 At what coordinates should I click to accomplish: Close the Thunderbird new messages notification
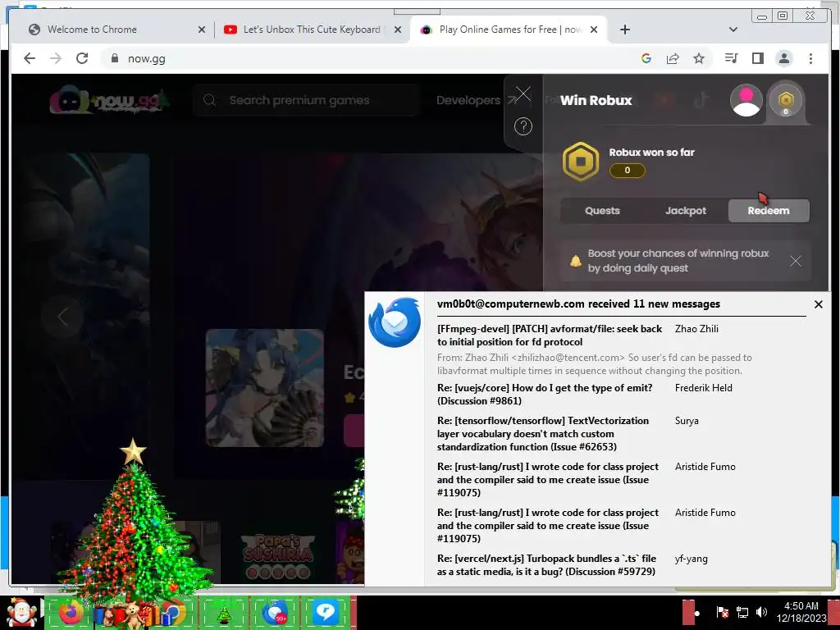pyautogui.click(x=819, y=304)
